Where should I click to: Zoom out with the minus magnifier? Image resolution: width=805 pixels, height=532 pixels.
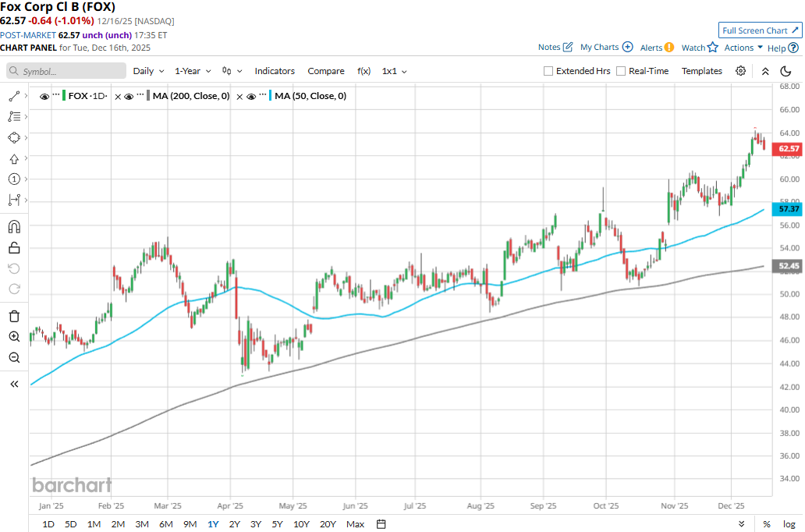point(14,358)
